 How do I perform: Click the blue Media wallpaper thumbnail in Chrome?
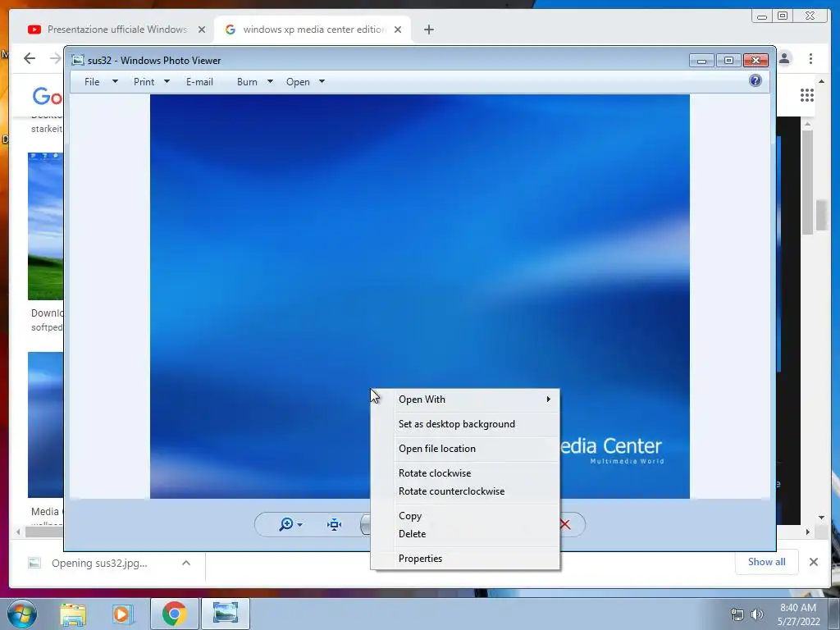point(46,425)
